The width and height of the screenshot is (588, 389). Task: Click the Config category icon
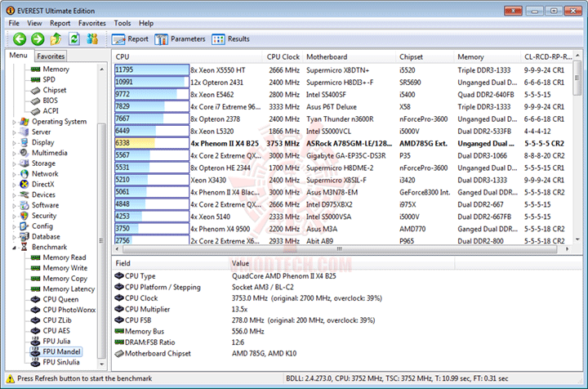coord(24,226)
